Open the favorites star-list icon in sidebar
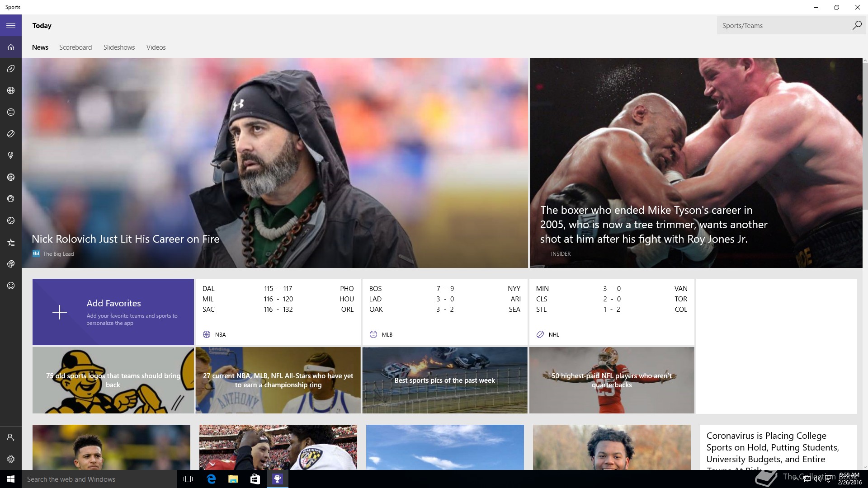The height and width of the screenshot is (488, 868). point(11,243)
